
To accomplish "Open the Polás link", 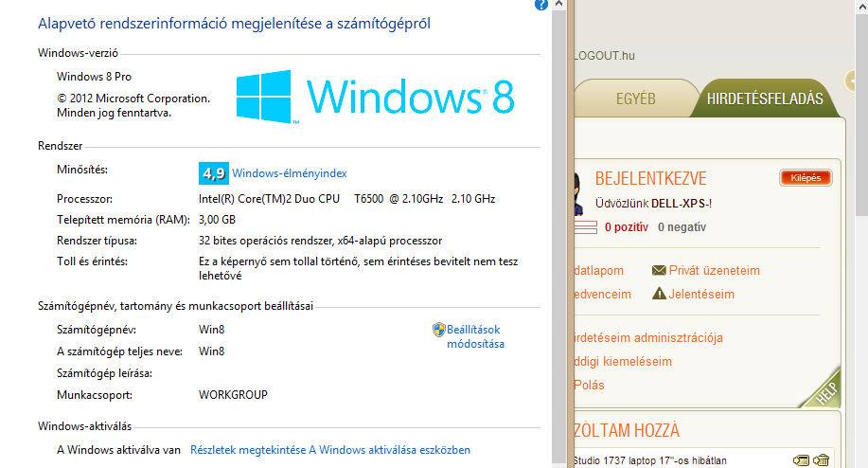I will click(590, 385).
